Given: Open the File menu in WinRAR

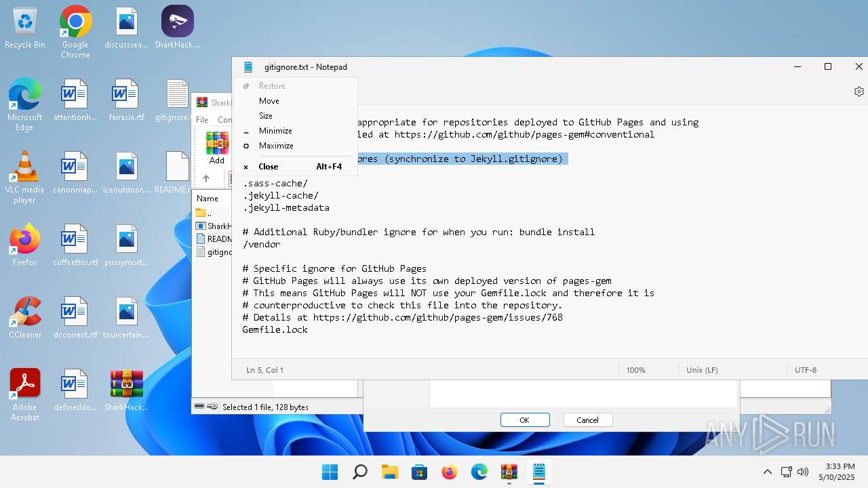Looking at the screenshot, I should click(202, 119).
